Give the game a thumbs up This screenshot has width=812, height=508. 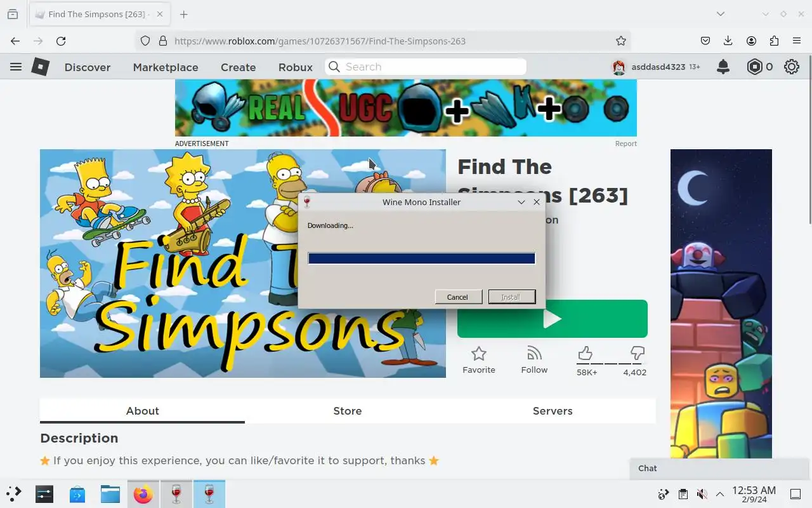point(585,353)
